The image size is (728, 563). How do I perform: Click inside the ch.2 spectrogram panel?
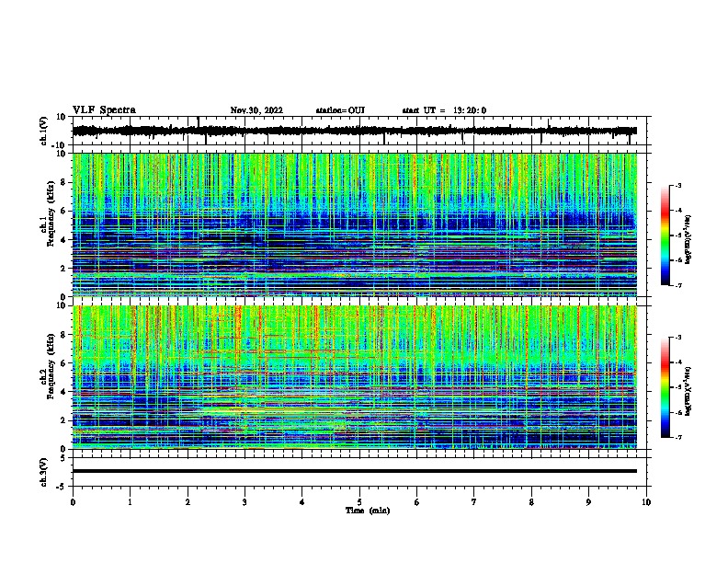tap(355, 377)
